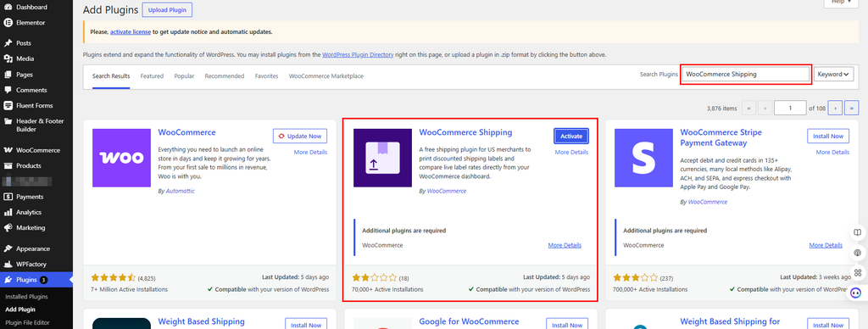Screen dimensions: 868x329
Task: Switch to the Favorites tab
Action: click(x=266, y=75)
